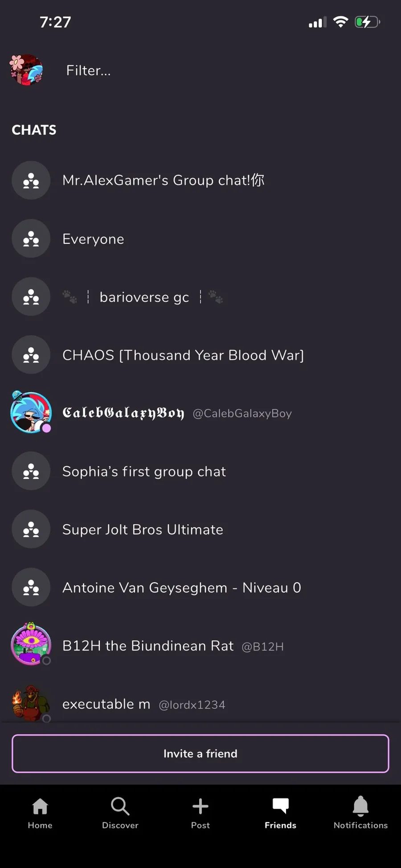Image resolution: width=401 pixels, height=868 pixels.
Task: Open Super Jolt Bros Ultimate chat
Action: [x=143, y=530]
